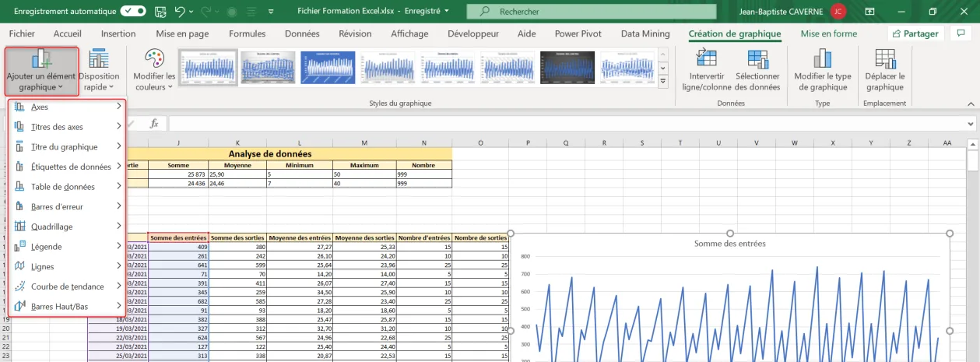Select the dark black chart style thumbnail
The image size is (980, 362).
click(x=567, y=68)
